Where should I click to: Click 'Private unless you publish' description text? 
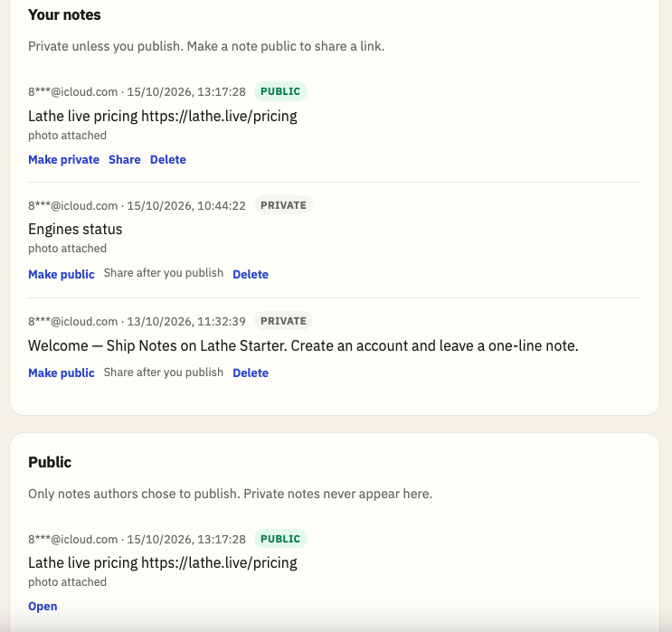point(206,46)
